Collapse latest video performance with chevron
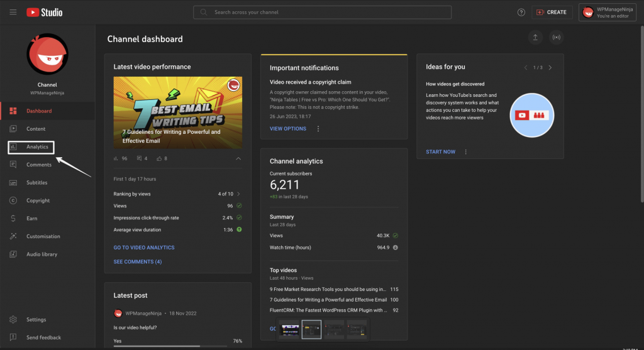This screenshot has width=644, height=350. tap(238, 158)
